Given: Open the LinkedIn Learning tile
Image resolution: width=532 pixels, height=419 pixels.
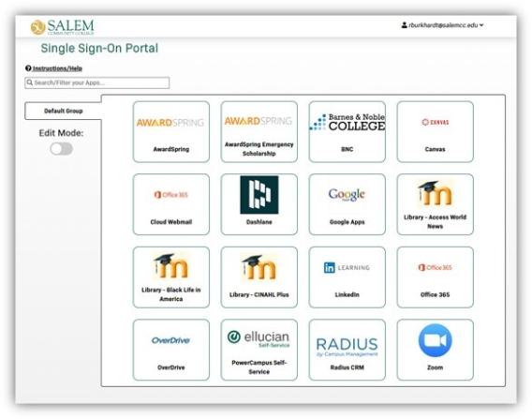Looking at the screenshot, I should tap(347, 277).
